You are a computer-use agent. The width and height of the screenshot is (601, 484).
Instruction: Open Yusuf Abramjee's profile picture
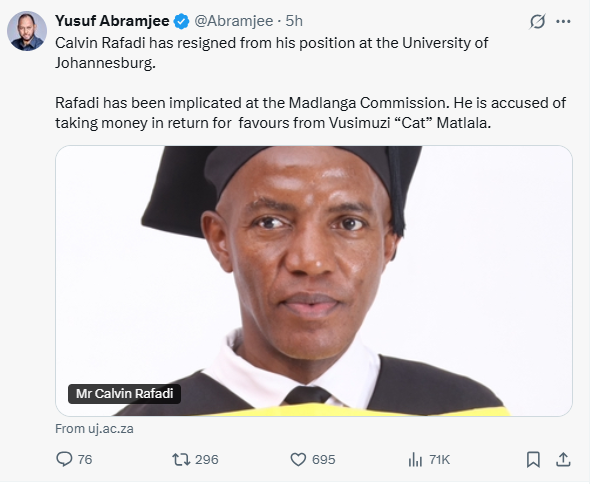click(26, 31)
